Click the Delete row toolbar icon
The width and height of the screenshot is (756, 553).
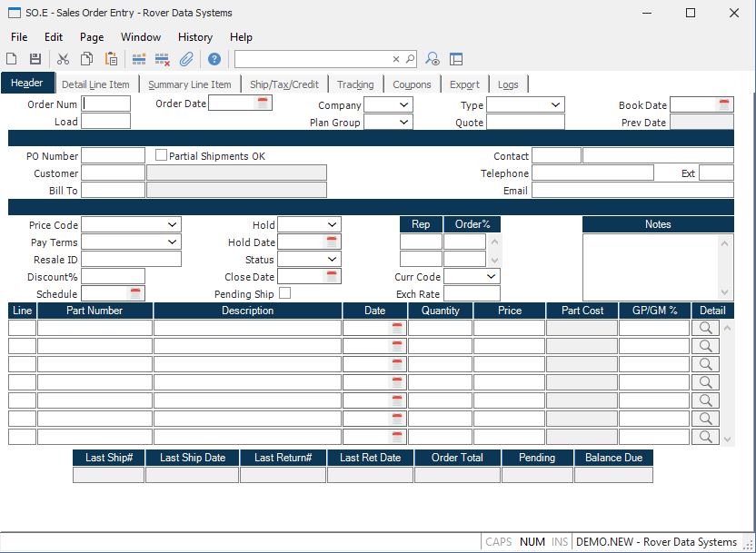[163, 59]
